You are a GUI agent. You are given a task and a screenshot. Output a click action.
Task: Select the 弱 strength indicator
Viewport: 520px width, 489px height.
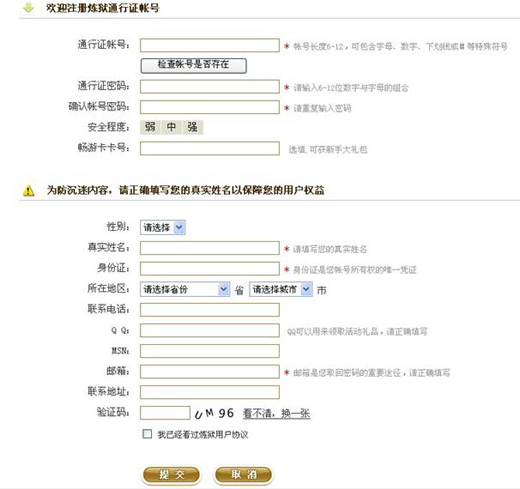coord(150,127)
